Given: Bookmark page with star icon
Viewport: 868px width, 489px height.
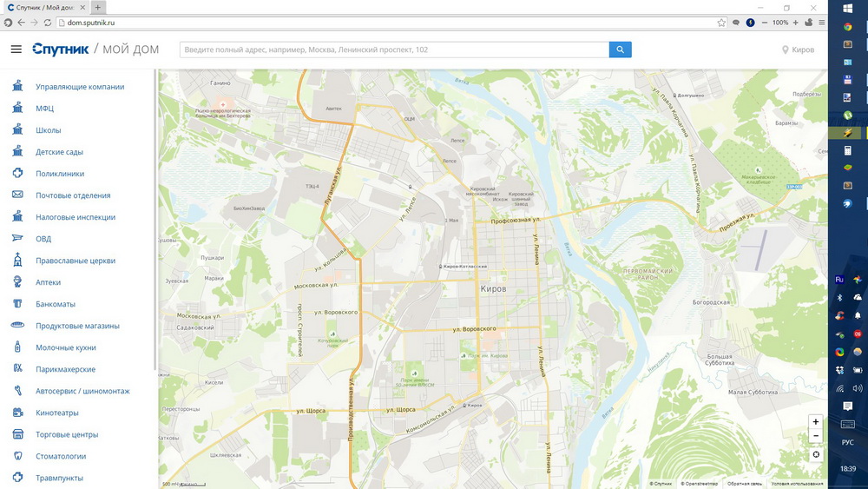Looking at the screenshot, I should [x=721, y=23].
